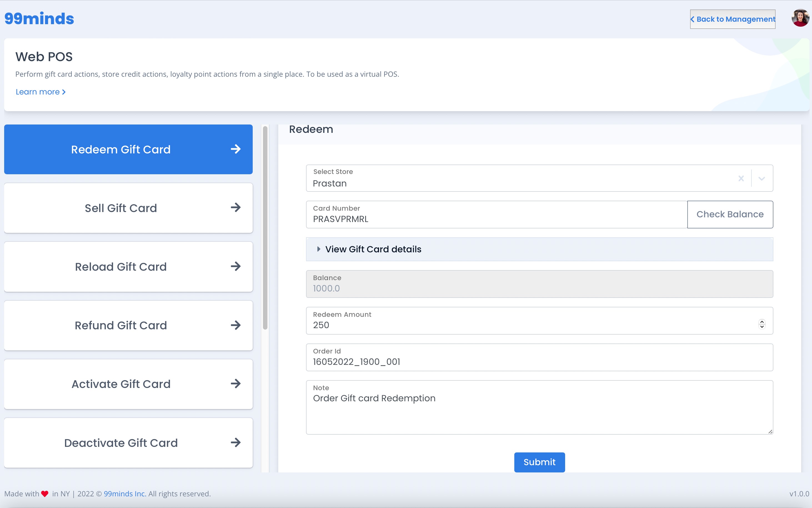Screen dimensions: 812x508
Task: Focus the Order Id input field
Action: click(539, 357)
